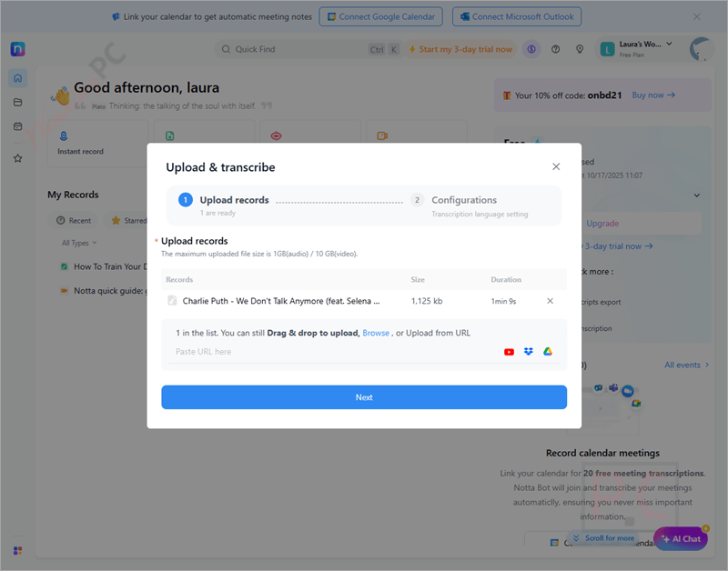This screenshot has height=571, width=728.
Task: Click Connect Google Calendar button
Action: click(380, 16)
